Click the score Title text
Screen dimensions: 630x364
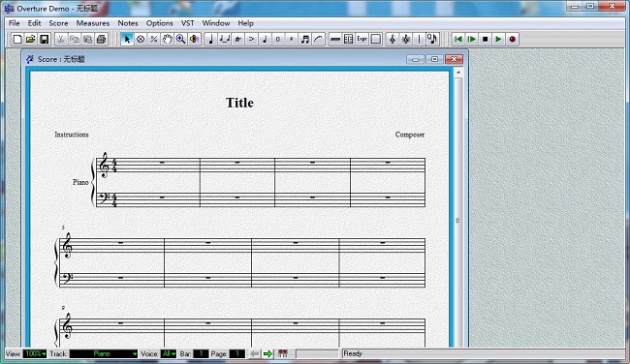point(239,103)
